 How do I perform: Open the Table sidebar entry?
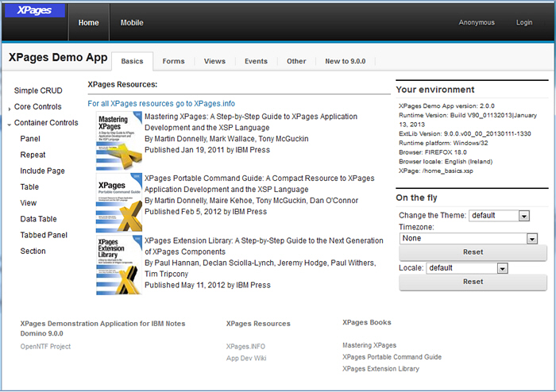(x=29, y=186)
